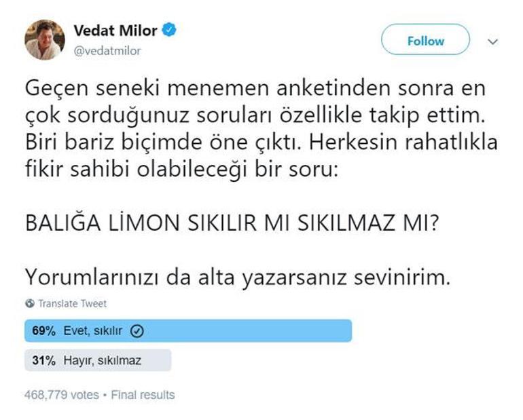Click the Translate Tweet link
The height and width of the screenshot is (420, 523).
click(72, 304)
